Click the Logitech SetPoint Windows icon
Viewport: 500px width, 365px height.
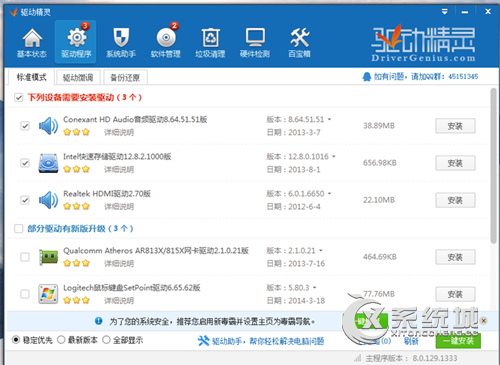[x=48, y=294]
